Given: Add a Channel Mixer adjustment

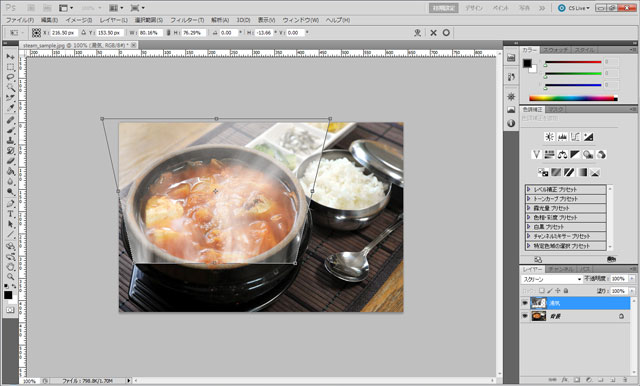Looking at the screenshot, I should click(601, 155).
